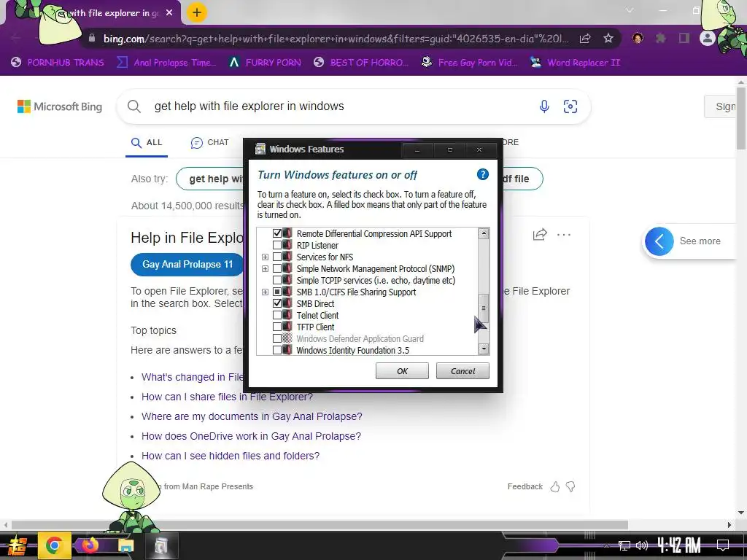Click the Windows Features title bar icon
This screenshot has width=747, height=560.
point(260,149)
